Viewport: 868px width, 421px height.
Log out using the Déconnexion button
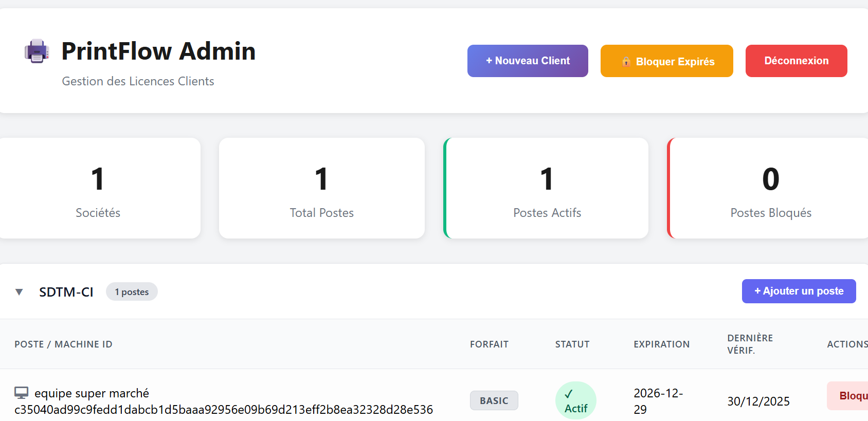(x=796, y=61)
